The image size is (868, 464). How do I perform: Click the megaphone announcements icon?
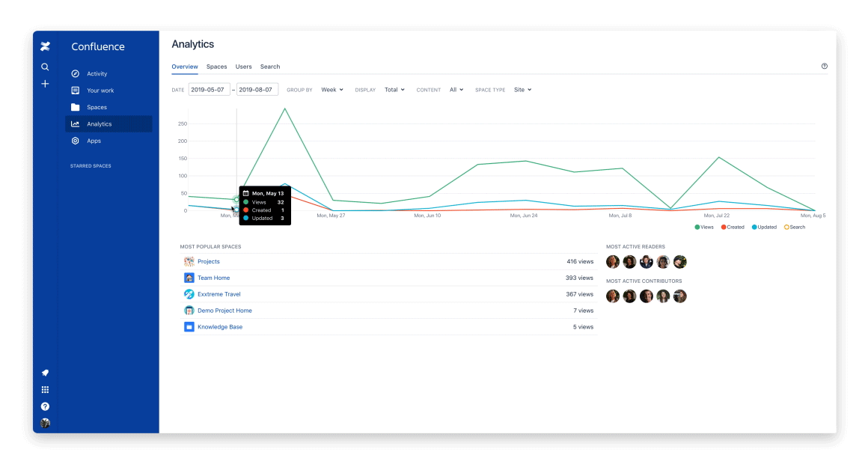[45, 372]
